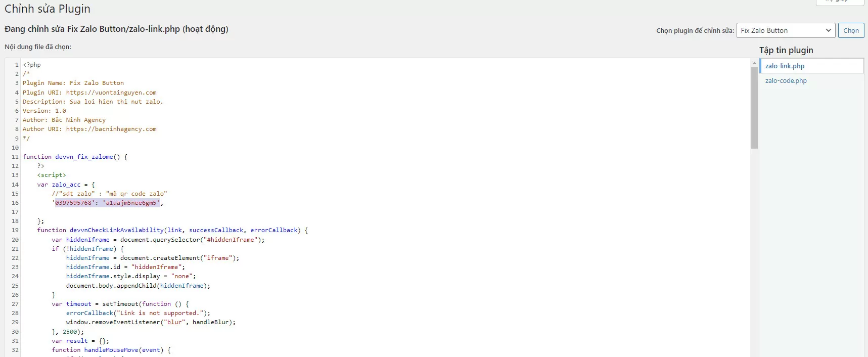Click the Author URI bacninhagency.com line
The height and width of the screenshot is (357, 868).
[89, 129]
